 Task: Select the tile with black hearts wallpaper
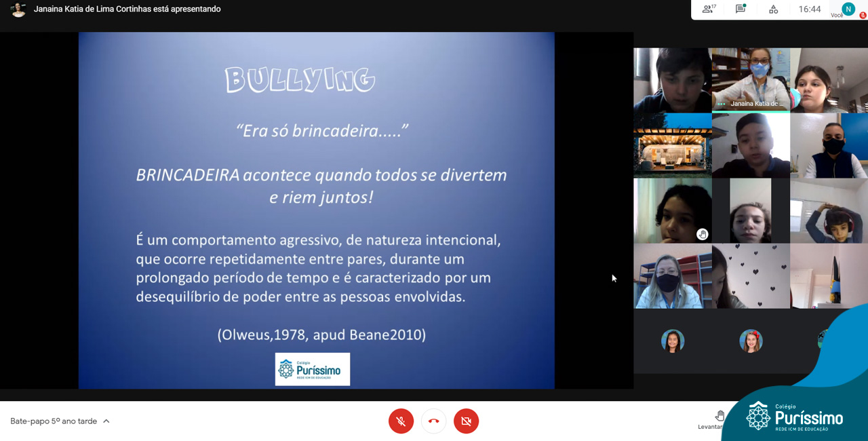[x=751, y=276]
